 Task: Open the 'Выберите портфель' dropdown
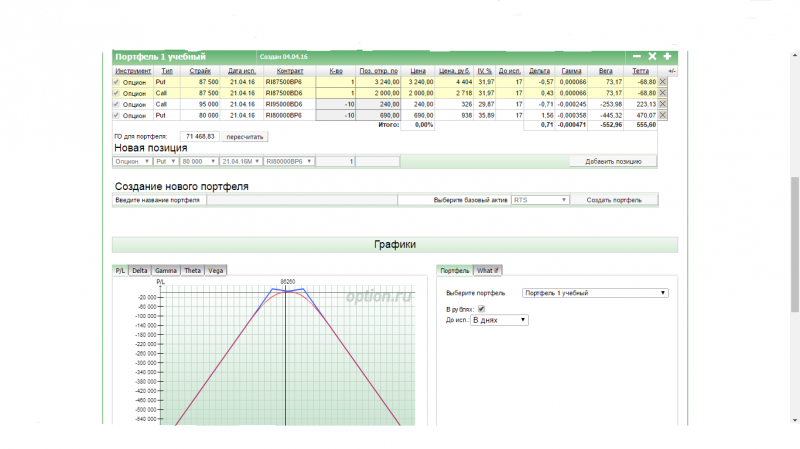point(595,293)
